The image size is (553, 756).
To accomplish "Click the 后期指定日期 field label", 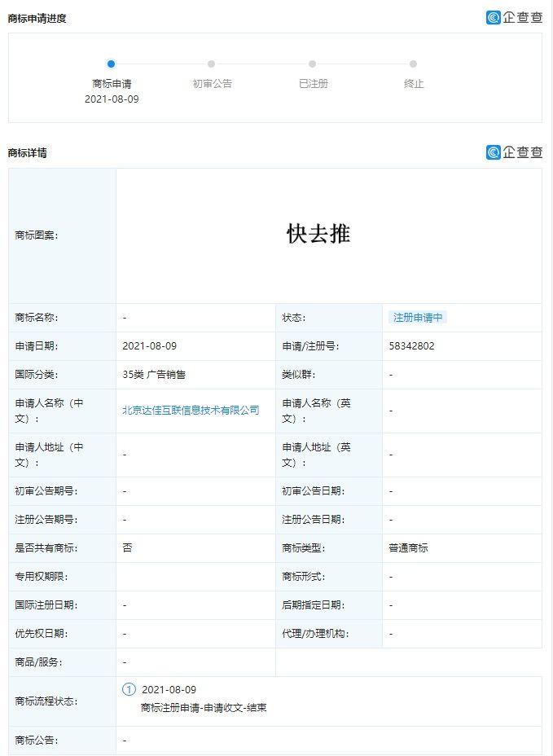I will click(x=314, y=604).
